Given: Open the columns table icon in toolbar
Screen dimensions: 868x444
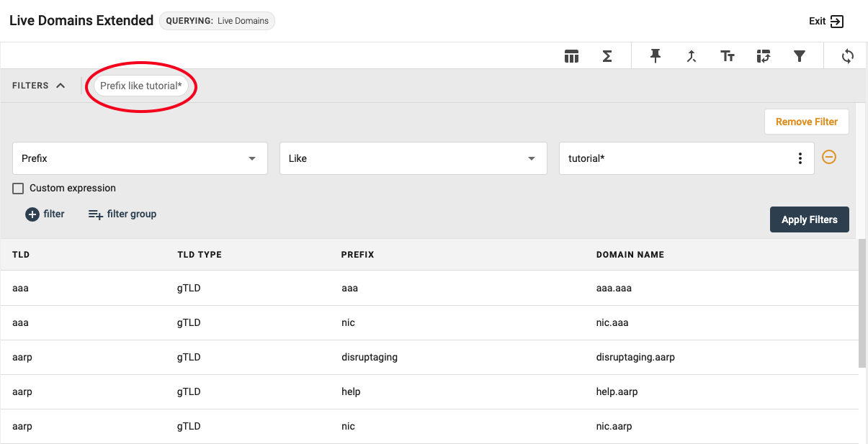Looking at the screenshot, I should 572,56.
